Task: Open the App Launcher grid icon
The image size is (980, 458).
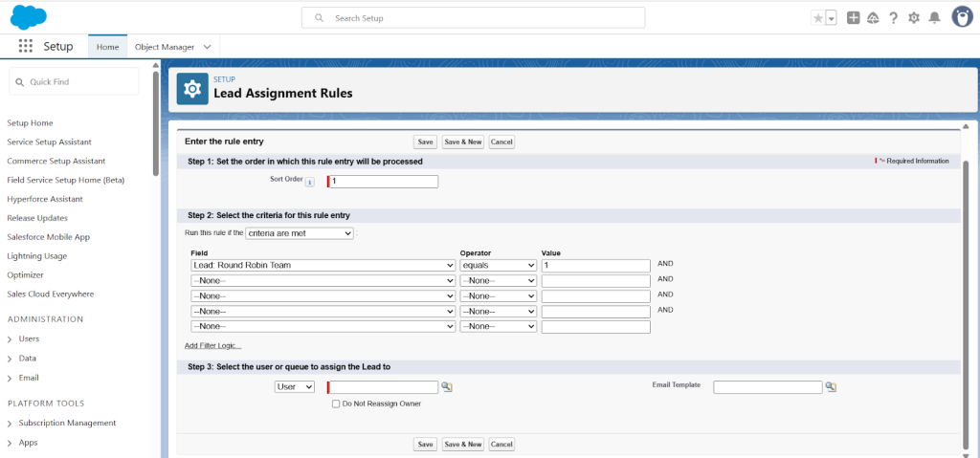Action: click(x=26, y=46)
